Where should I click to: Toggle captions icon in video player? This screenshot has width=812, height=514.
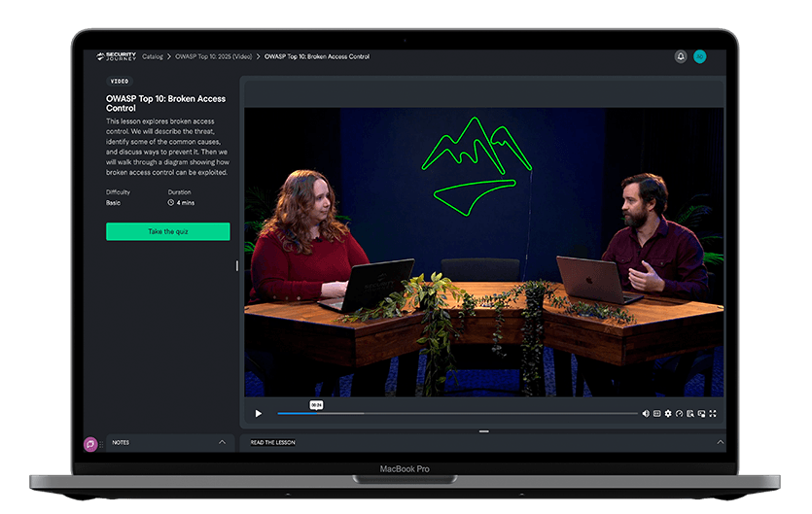pyautogui.click(x=656, y=414)
